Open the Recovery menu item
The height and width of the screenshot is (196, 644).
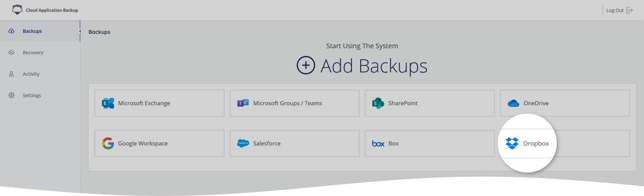40,53
